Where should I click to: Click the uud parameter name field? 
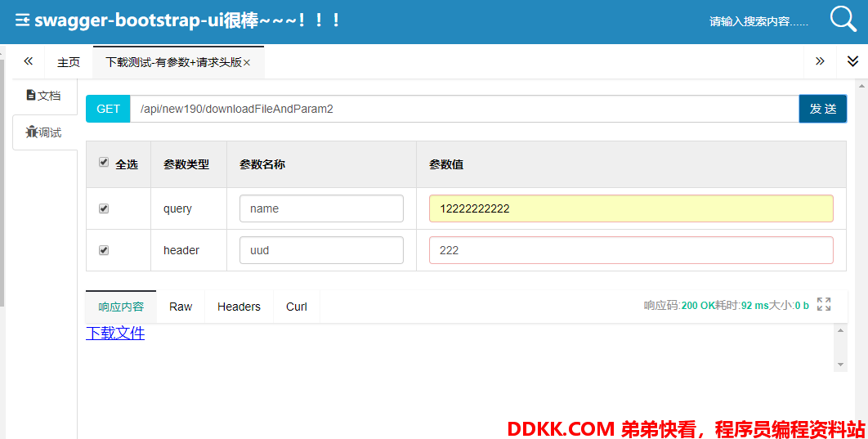pyautogui.click(x=321, y=250)
